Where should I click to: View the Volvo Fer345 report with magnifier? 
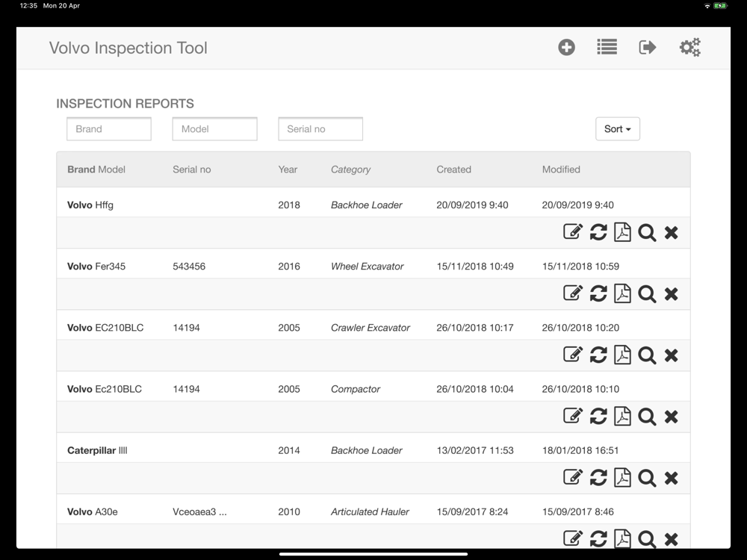click(647, 293)
